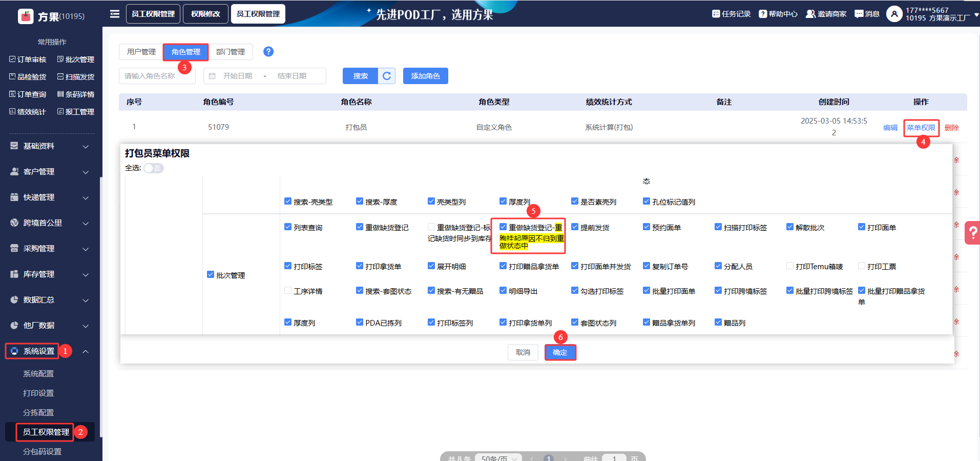Uncheck the 明细导出 checkbox
980x461 pixels.
coord(503,291)
